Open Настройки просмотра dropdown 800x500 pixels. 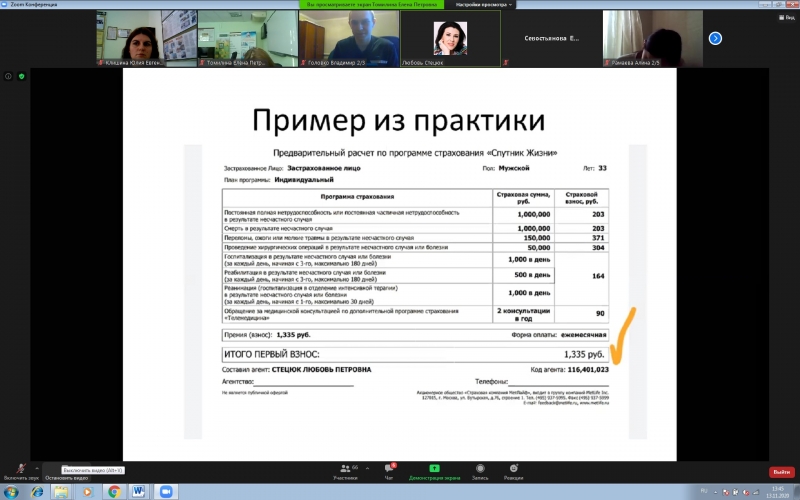[x=483, y=5]
